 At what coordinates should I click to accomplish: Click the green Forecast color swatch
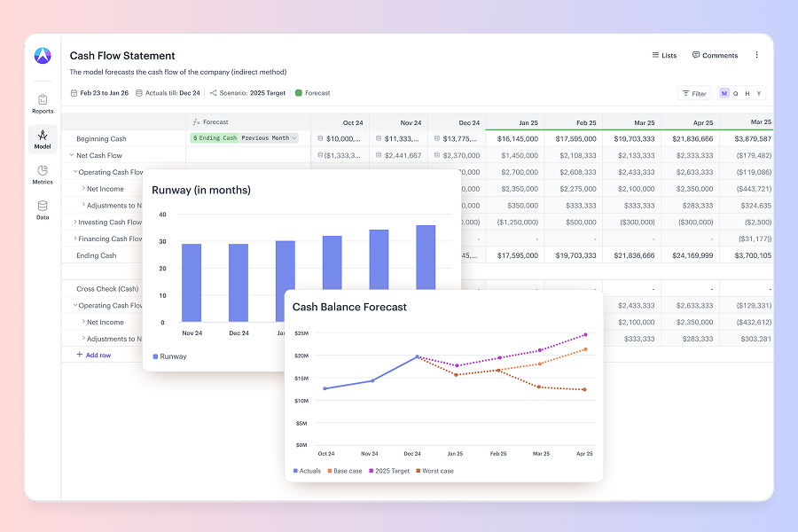[x=299, y=93]
